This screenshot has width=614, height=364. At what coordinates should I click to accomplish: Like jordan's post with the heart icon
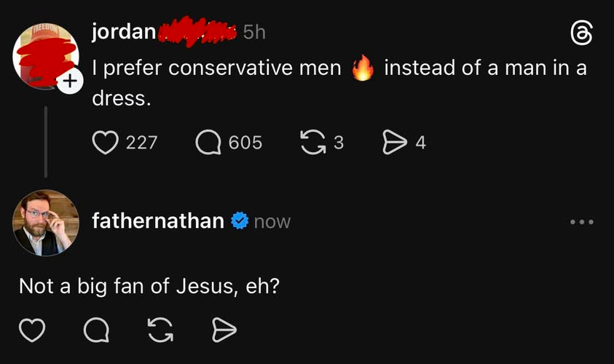pyautogui.click(x=106, y=142)
